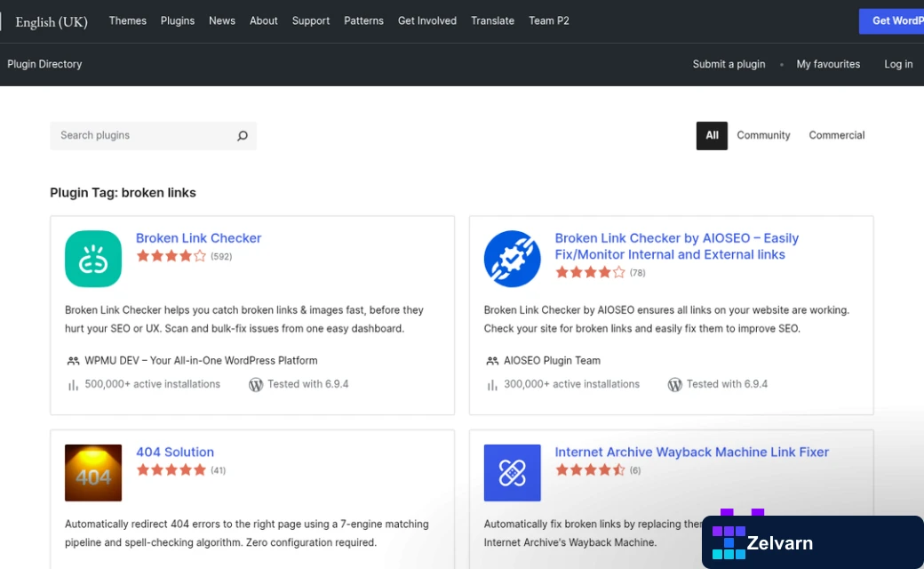Select the Community filter tab
Screen dimensions: 924x569
tap(763, 136)
